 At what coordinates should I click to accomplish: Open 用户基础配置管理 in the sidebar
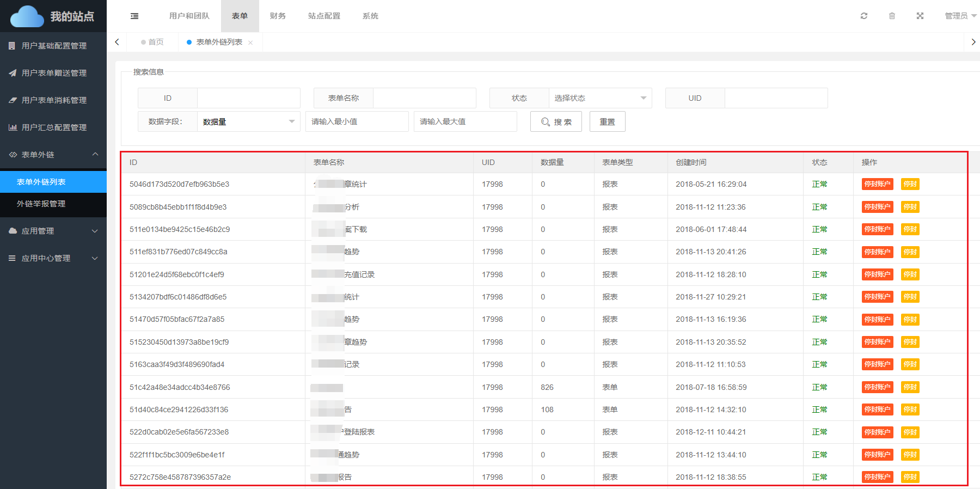click(53, 46)
